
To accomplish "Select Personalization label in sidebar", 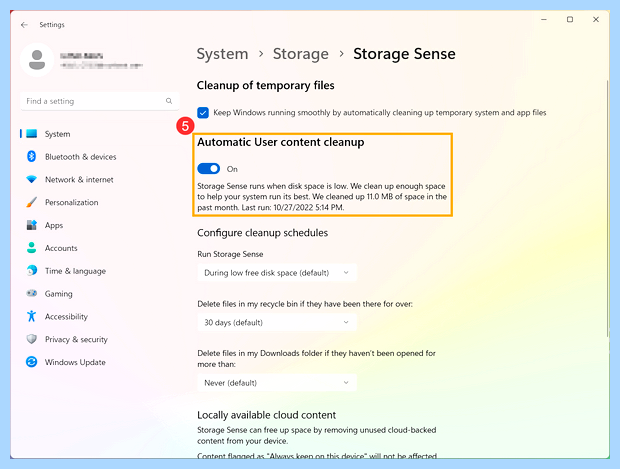I will point(72,202).
